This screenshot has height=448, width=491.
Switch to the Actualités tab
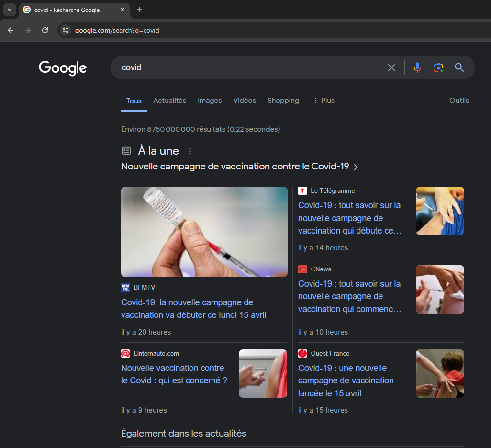click(x=170, y=101)
